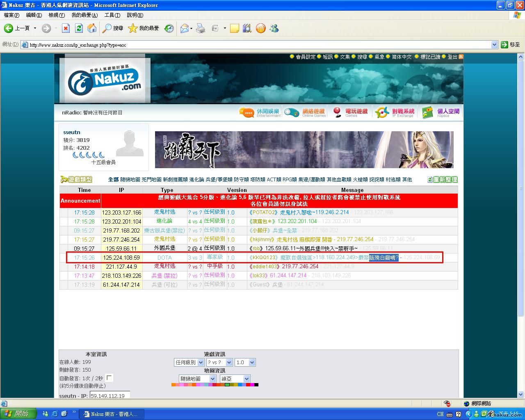The image size is (525, 420).
Task: Click the orange globe toolbar icon
Action: 260,28
